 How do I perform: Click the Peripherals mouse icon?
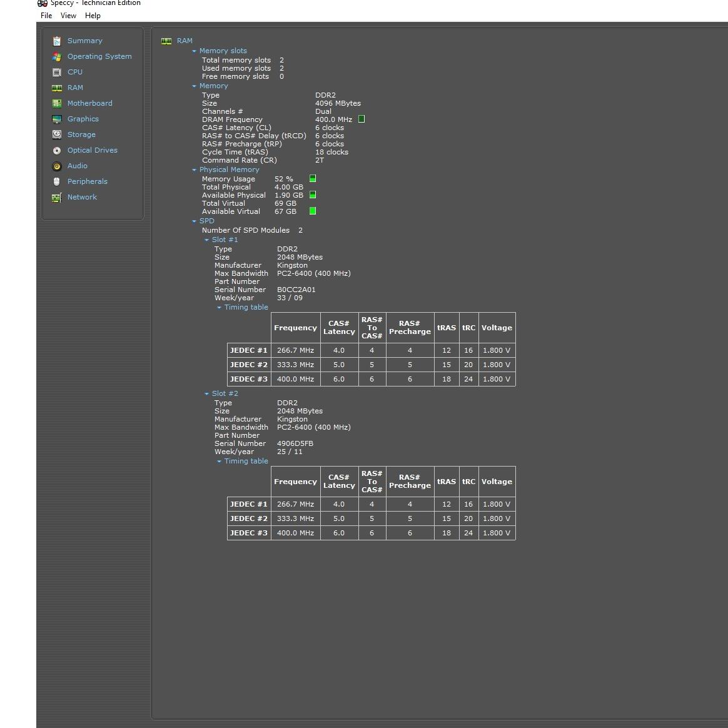(57, 181)
